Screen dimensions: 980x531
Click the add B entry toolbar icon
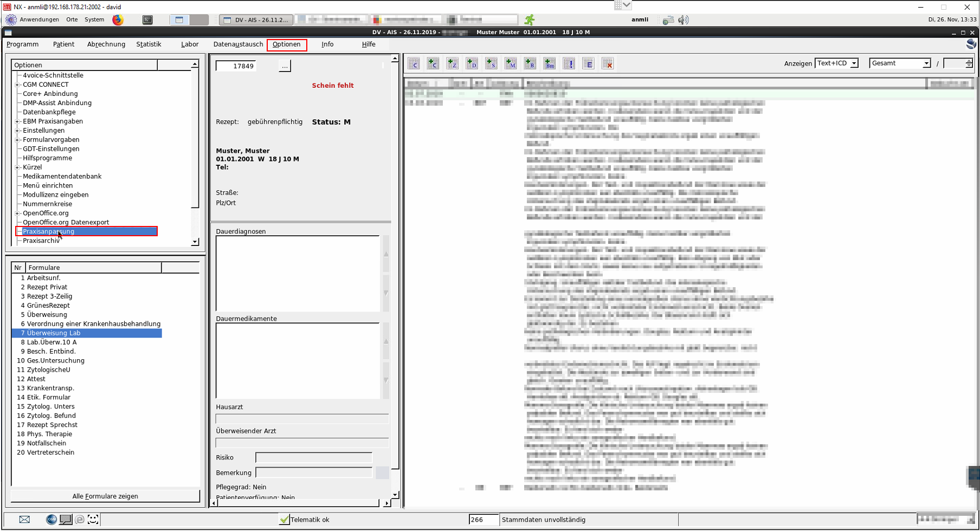point(530,64)
